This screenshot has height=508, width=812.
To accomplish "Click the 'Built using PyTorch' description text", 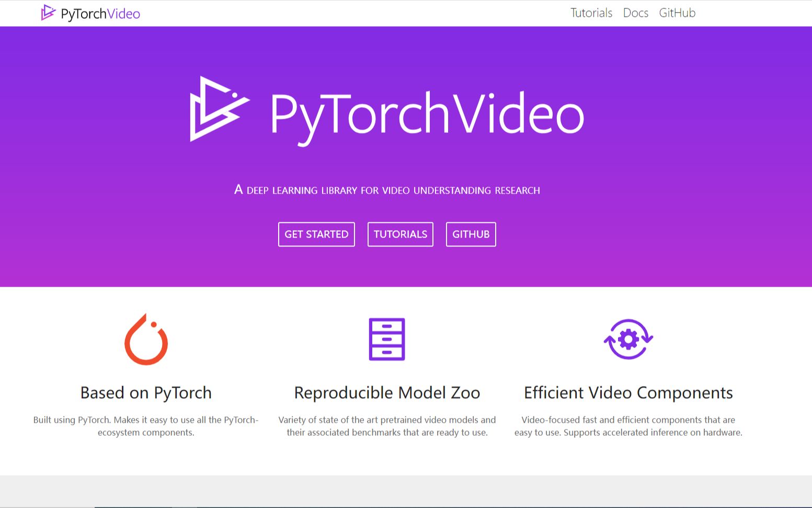I will (x=146, y=426).
